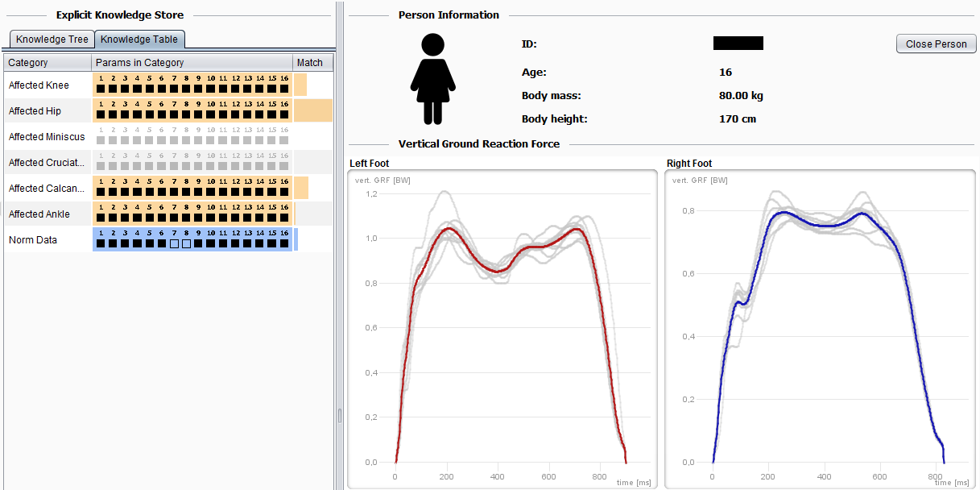Select the Affected Knee category row
The image size is (980, 490).
click(x=47, y=85)
